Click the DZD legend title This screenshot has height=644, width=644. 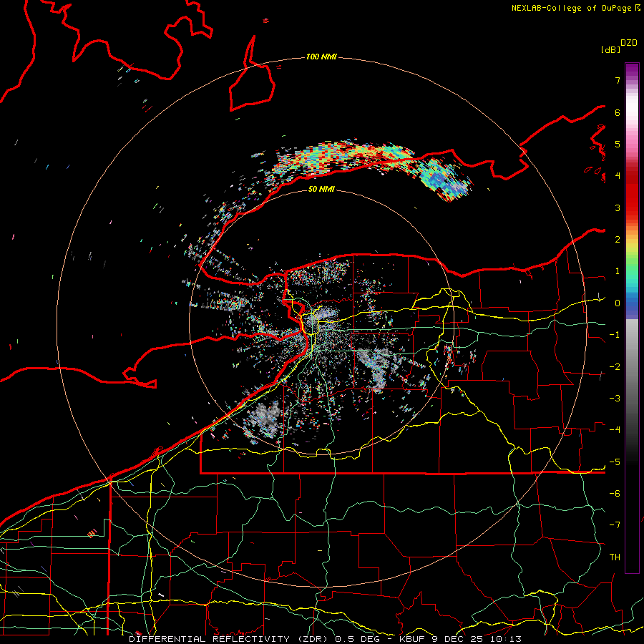tap(629, 43)
